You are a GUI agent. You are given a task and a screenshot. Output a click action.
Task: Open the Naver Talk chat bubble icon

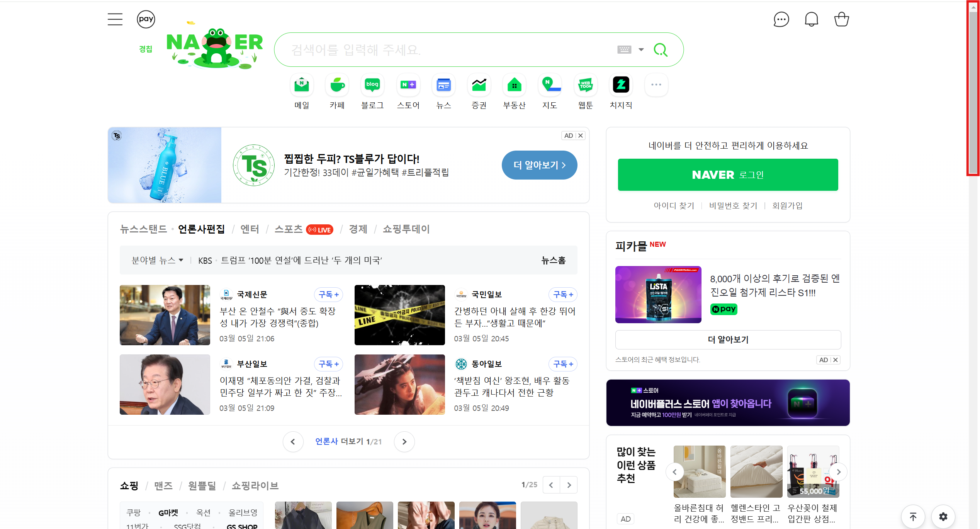tap(781, 19)
